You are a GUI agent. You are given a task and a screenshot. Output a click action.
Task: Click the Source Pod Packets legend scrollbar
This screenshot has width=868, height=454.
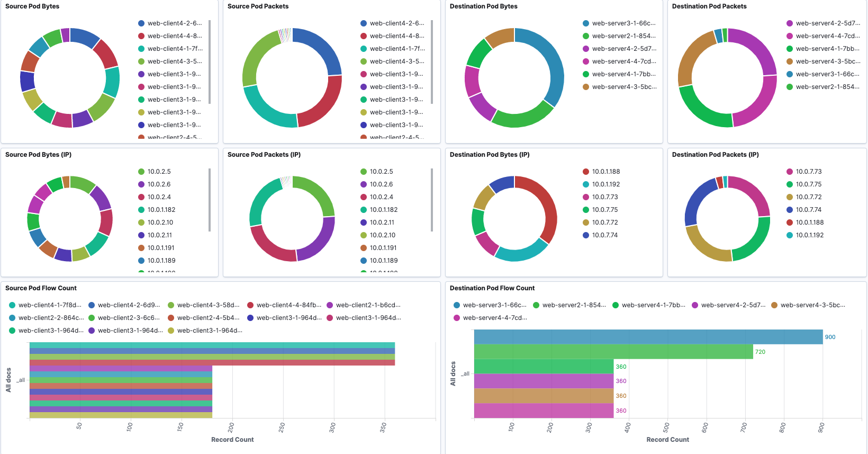[x=432, y=62]
